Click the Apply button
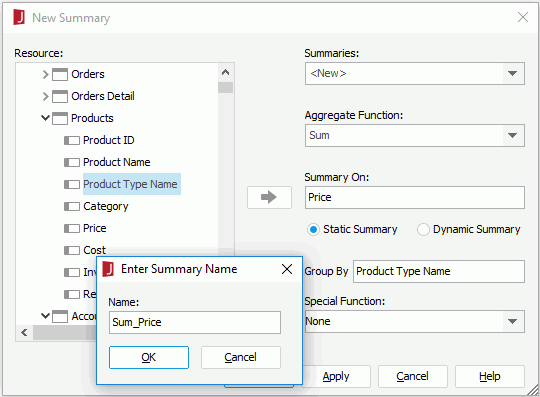Image resolution: width=540 pixels, height=397 pixels. 336,376
